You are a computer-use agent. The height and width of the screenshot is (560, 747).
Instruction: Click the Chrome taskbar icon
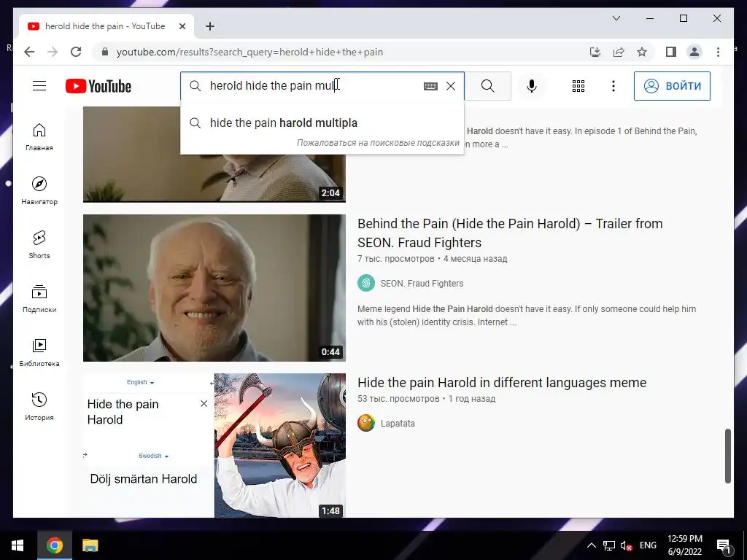(x=54, y=545)
